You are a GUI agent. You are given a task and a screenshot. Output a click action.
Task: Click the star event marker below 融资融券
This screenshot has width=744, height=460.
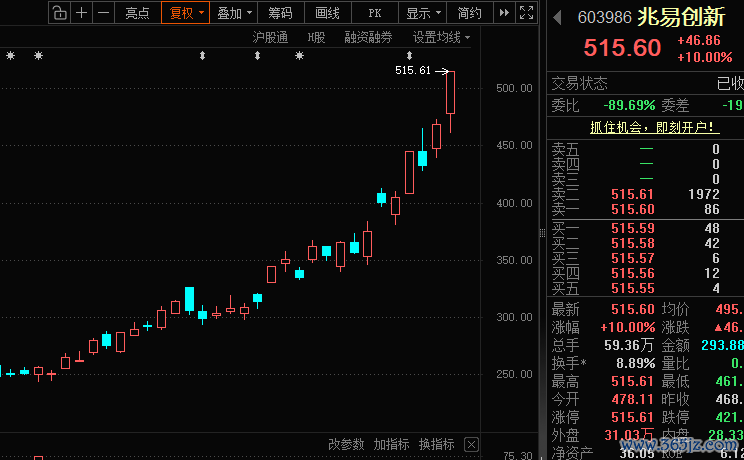point(299,56)
